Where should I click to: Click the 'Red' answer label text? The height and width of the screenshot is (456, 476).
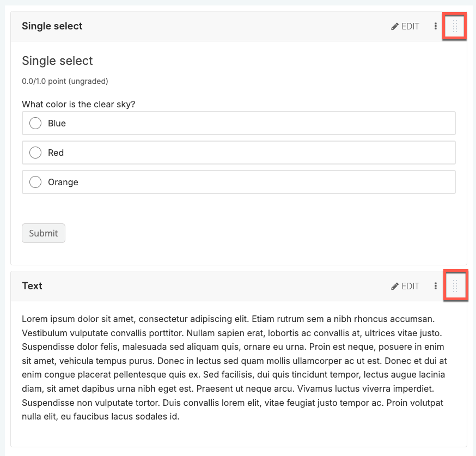[x=56, y=153]
